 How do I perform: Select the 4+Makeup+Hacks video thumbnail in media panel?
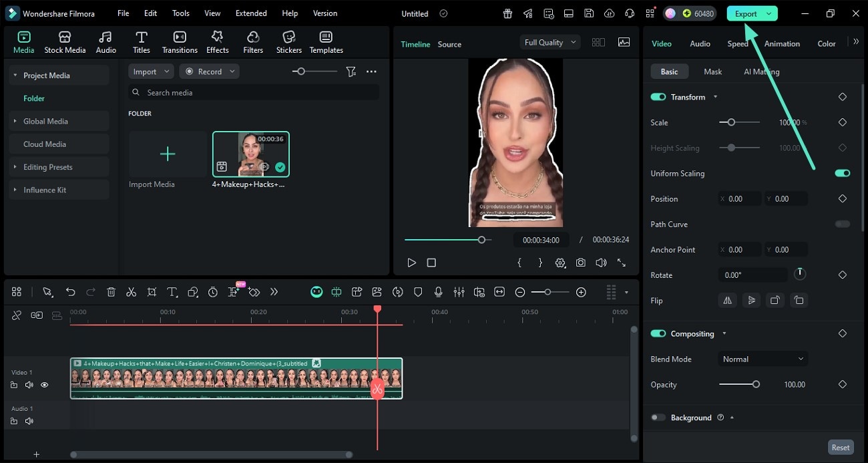pos(250,154)
